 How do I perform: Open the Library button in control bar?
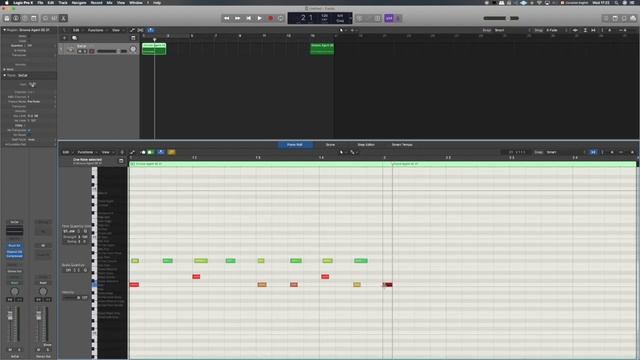[7, 18]
